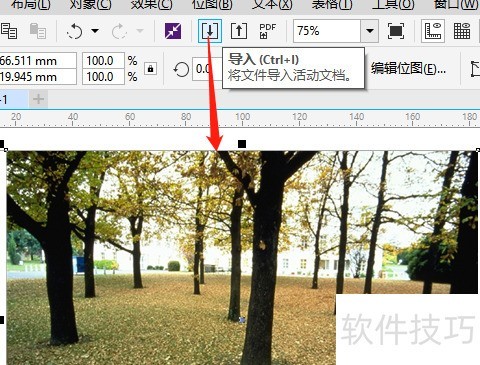Select the current page tab

[13, 99]
